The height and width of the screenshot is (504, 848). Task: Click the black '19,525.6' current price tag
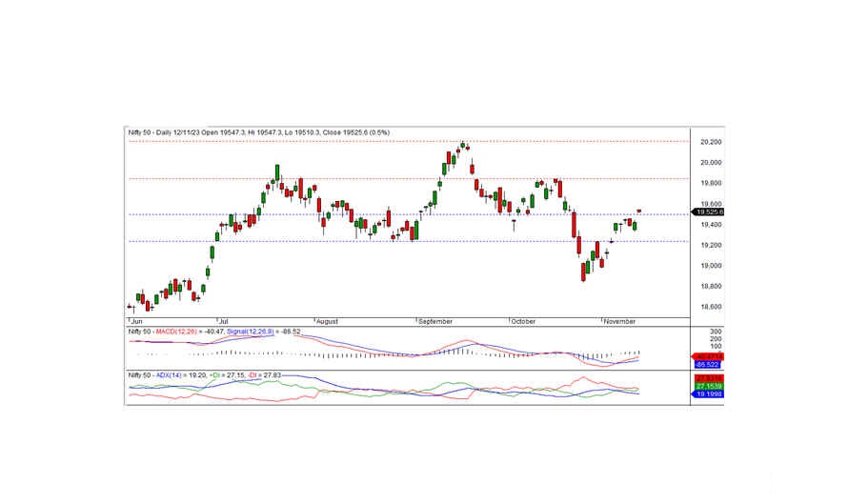(x=709, y=212)
